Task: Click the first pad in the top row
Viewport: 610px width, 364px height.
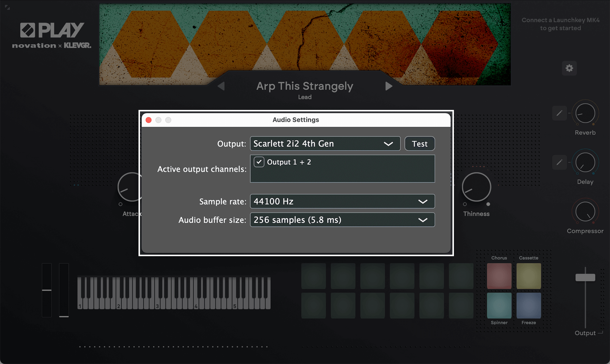Action: 313,276
